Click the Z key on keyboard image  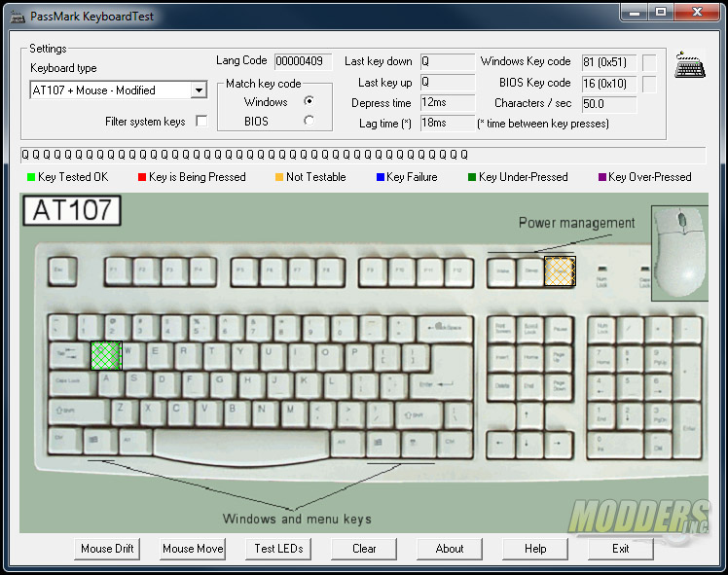[x=125, y=413]
